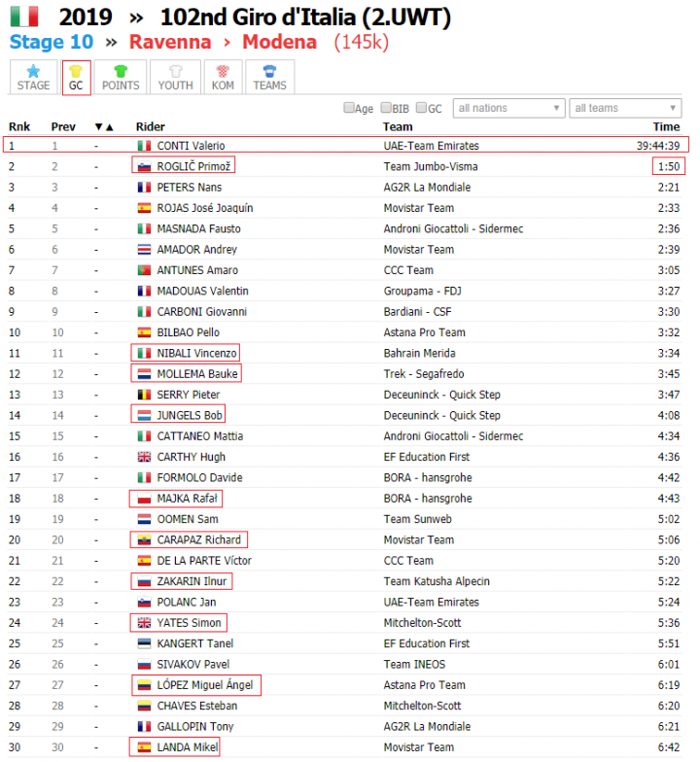Click the Russian flag beside SIVAKOV Pavel
The image size is (700, 762).
coord(144,665)
